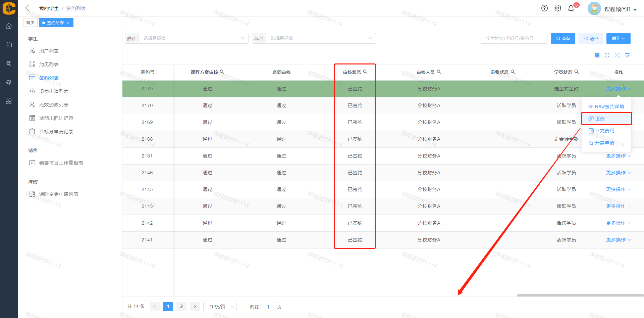Viewport: 644px width, 318px height.
Task: Click the horizontal table scrollbar
Action: [580, 296]
